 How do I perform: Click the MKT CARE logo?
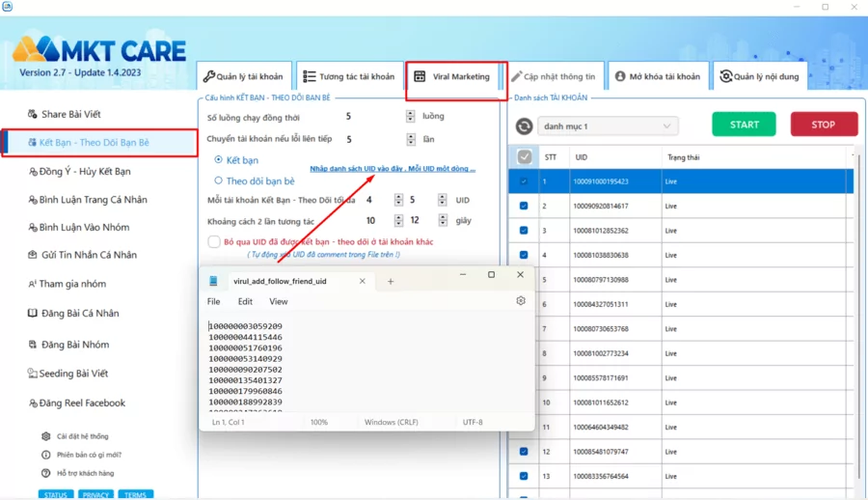(x=99, y=50)
